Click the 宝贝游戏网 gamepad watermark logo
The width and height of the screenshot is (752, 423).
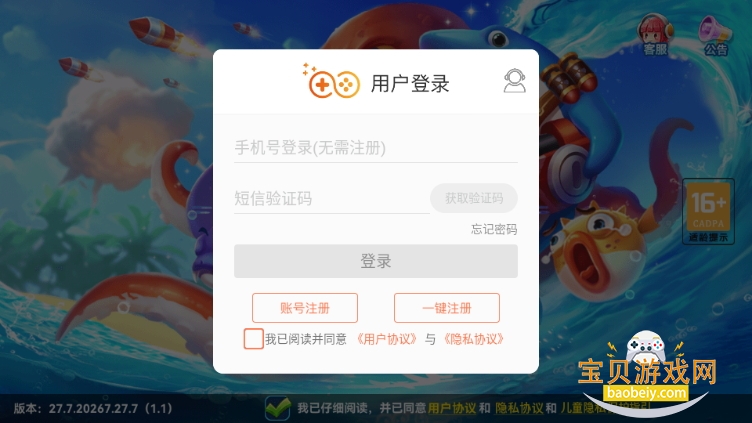pos(646,371)
